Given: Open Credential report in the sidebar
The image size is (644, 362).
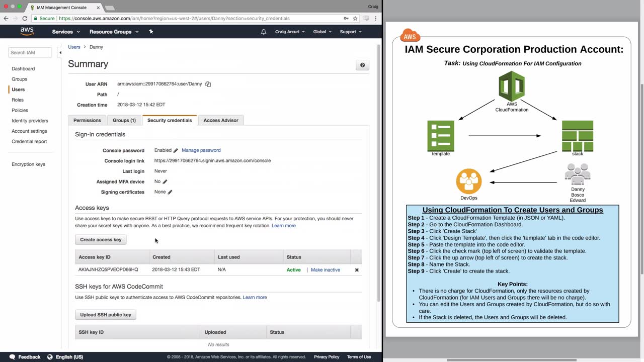Looking at the screenshot, I should coord(29,141).
